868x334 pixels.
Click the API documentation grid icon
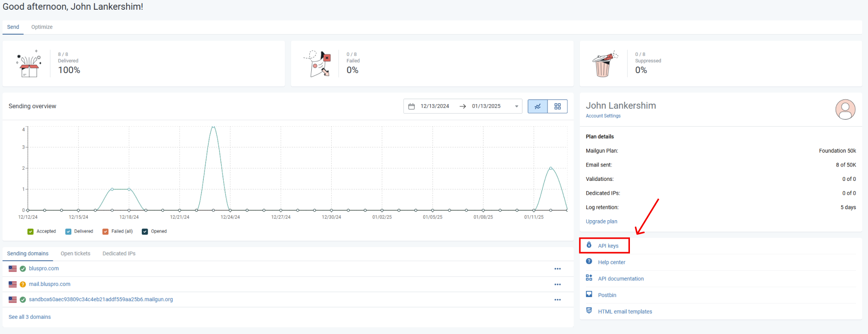pyautogui.click(x=589, y=278)
